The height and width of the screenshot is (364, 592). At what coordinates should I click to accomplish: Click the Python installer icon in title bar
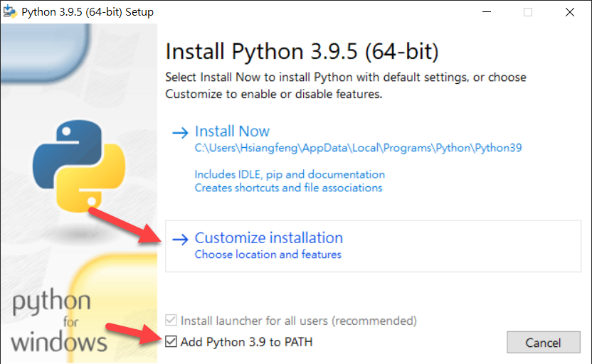(10, 12)
